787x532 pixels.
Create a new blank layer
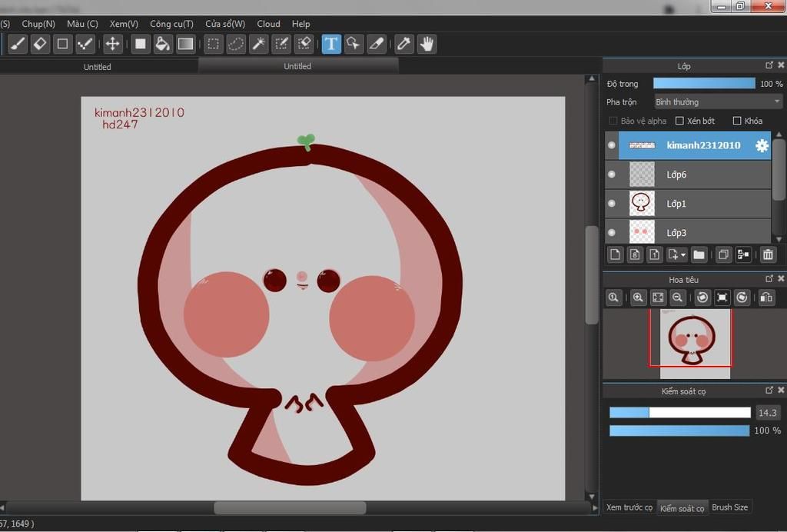coord(615,255)
